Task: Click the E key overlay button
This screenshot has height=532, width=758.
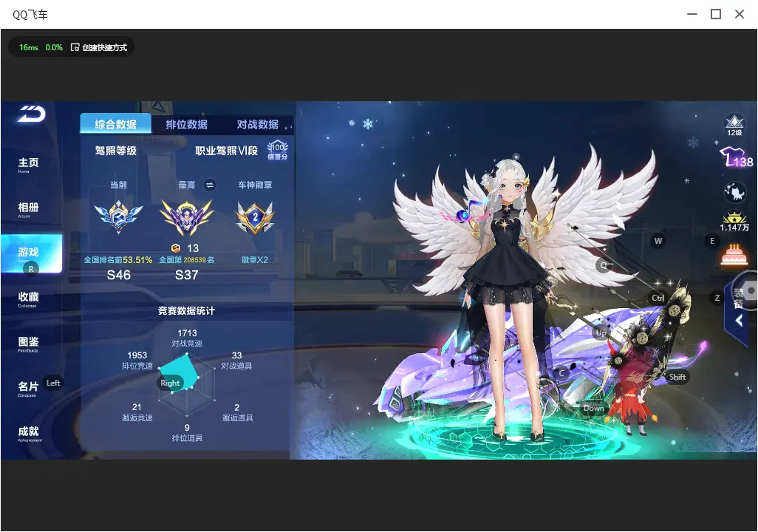Action: (x=712, y=241)
